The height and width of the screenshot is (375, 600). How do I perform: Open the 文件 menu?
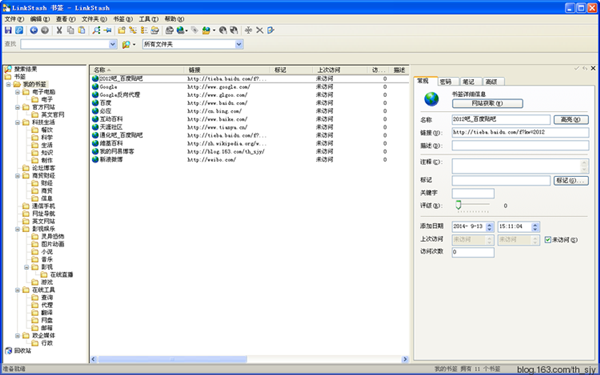tap(14, 19)
